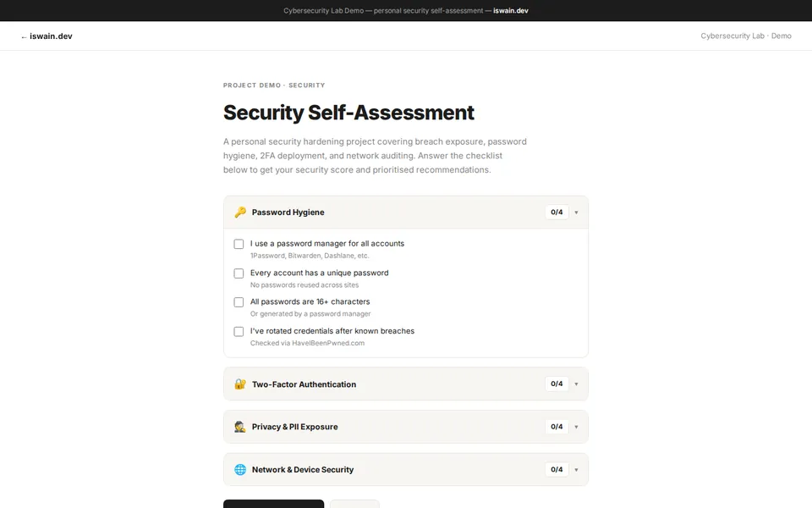
Task: Check 'I've rotated credentials after known breaches'
Action: click(239, 332)
